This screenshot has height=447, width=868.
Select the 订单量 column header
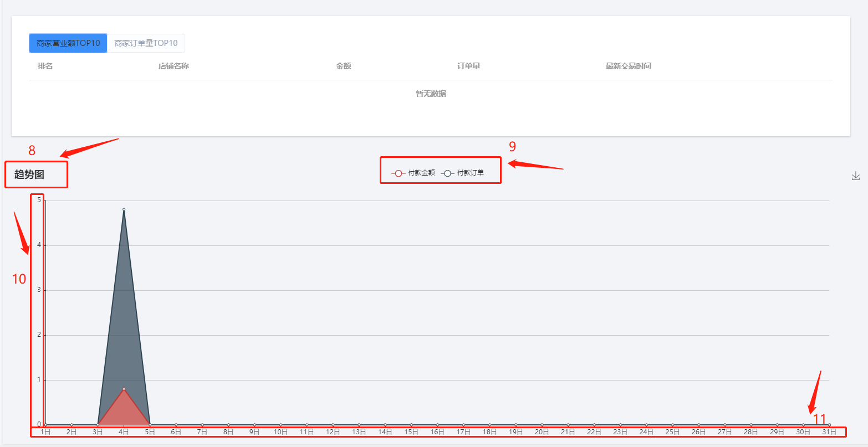468,66
